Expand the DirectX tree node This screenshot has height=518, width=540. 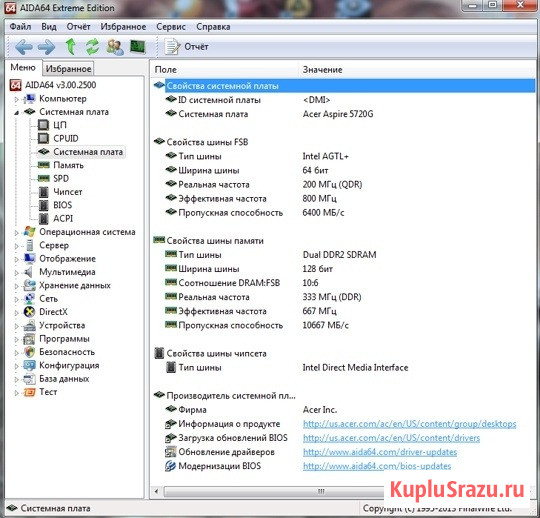pyautogui.click(x=16, y=313)
